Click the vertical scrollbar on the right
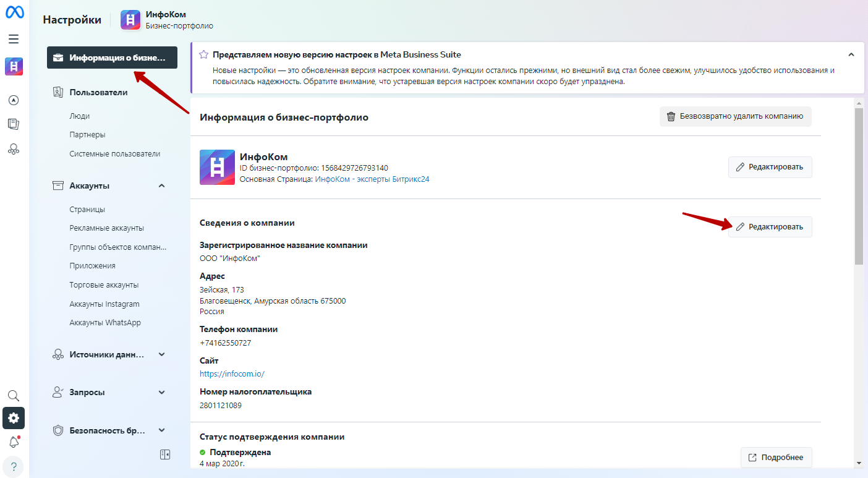Viewport: 868px width, 478px height. click(859, 186)
